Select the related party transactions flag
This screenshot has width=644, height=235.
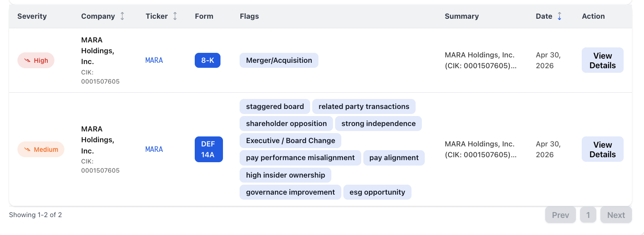(364, 106)
